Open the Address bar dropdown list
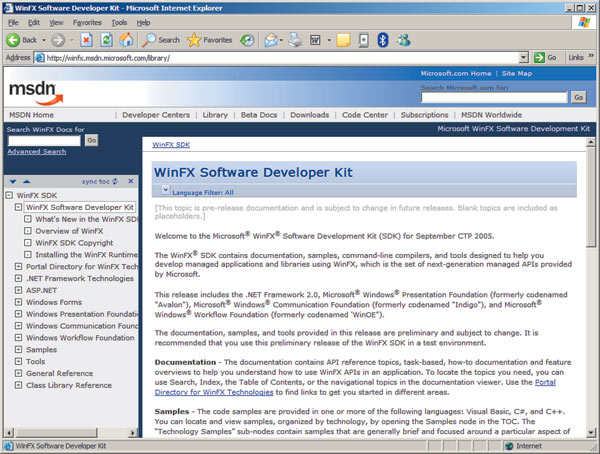The image size is (600, 454). tap(524, 58)
